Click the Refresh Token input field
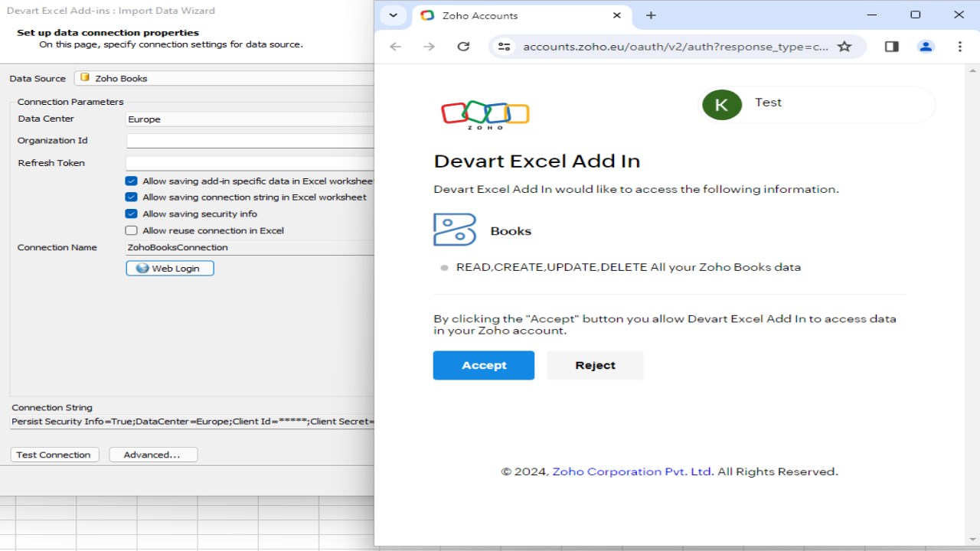This screenshot has width=980, height=551. click(250, 163)
